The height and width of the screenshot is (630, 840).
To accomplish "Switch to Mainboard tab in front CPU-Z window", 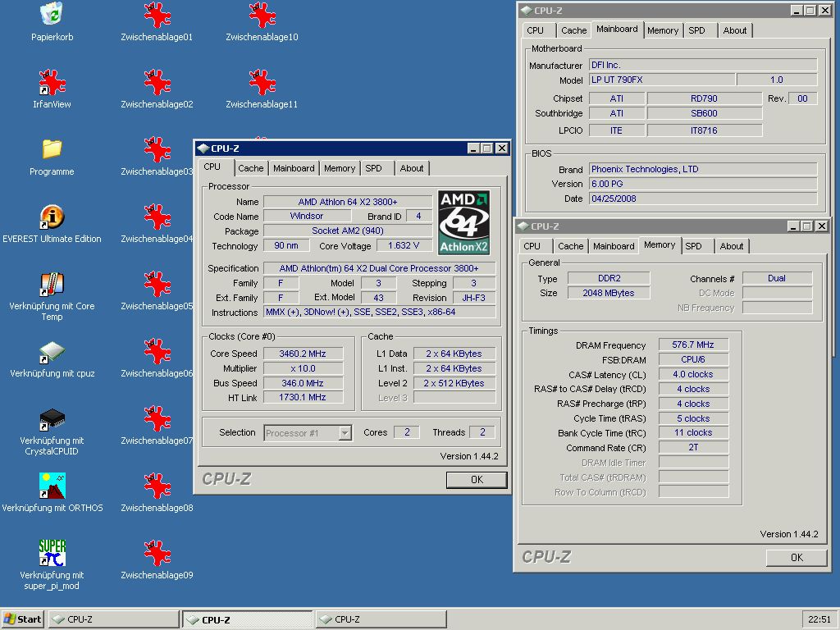I will tap(294, 168).
